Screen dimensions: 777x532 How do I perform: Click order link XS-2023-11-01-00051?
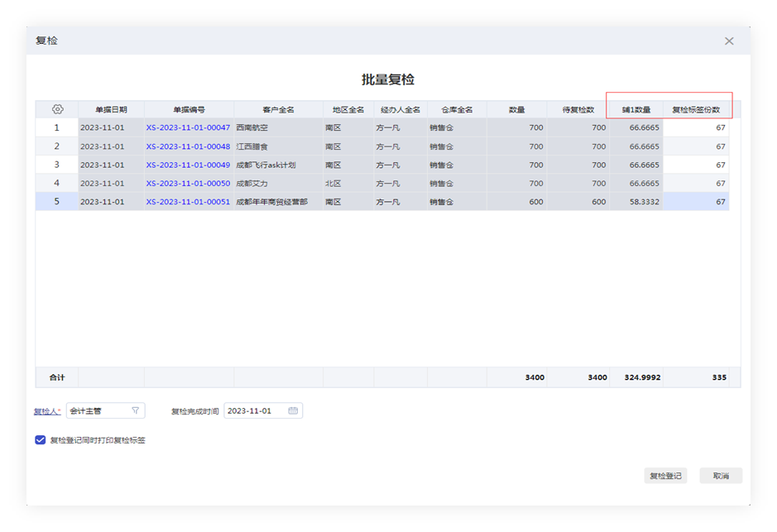coord(188,202)
